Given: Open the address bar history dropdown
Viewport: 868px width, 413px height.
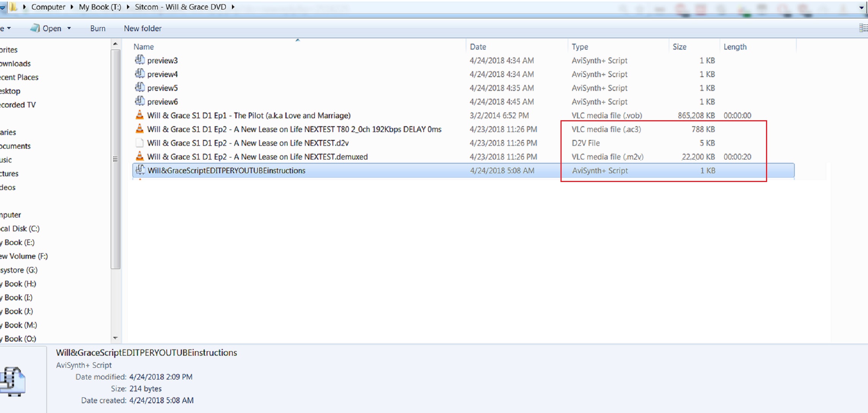Looking at the screenshot, I should tap(861, 7).
